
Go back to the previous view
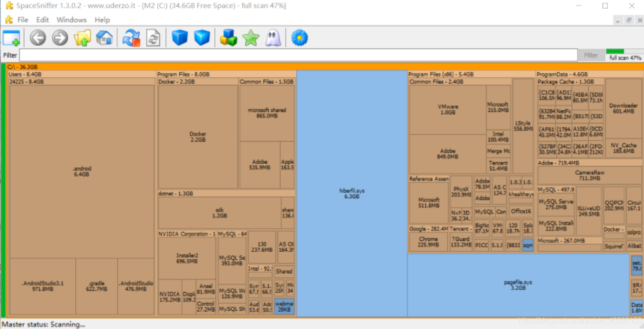click(38, 38)
